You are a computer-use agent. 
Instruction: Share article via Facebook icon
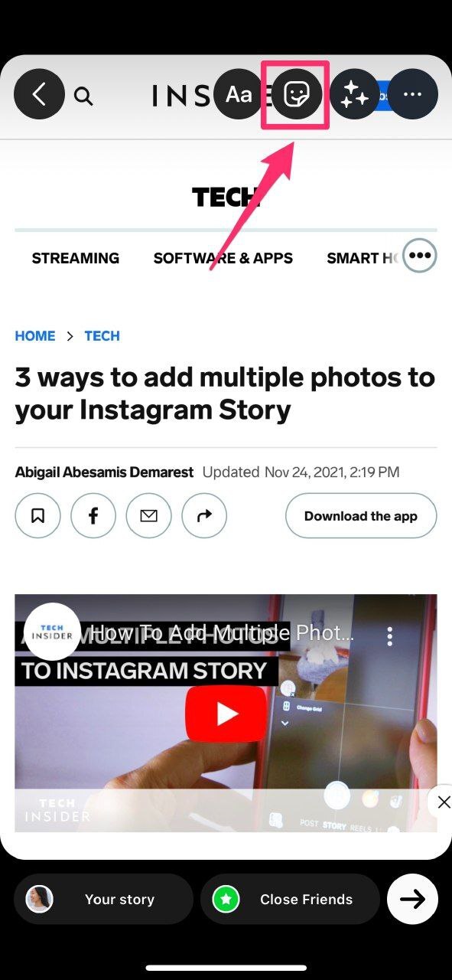[93, 516]
